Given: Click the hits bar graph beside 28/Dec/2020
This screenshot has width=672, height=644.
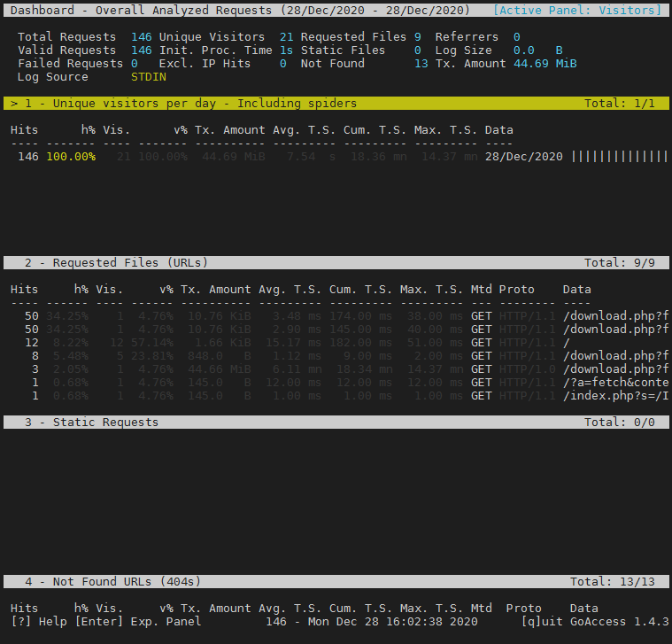Looking at the screenshot, I should pos(620,157).
